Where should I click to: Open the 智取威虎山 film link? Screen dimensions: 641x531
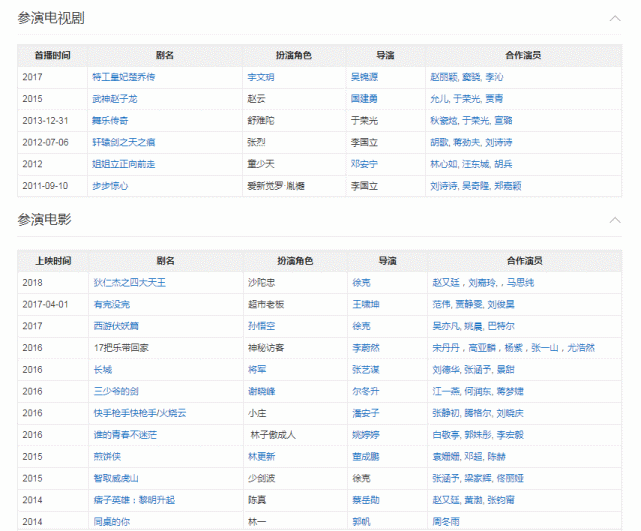tap(116, 478)
